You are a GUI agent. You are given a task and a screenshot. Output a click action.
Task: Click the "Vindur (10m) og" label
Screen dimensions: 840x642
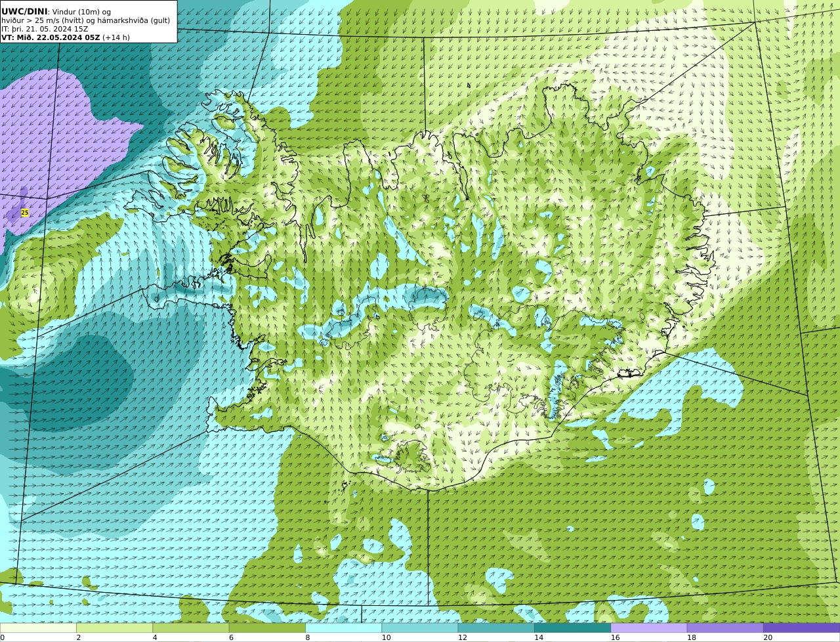81,12
